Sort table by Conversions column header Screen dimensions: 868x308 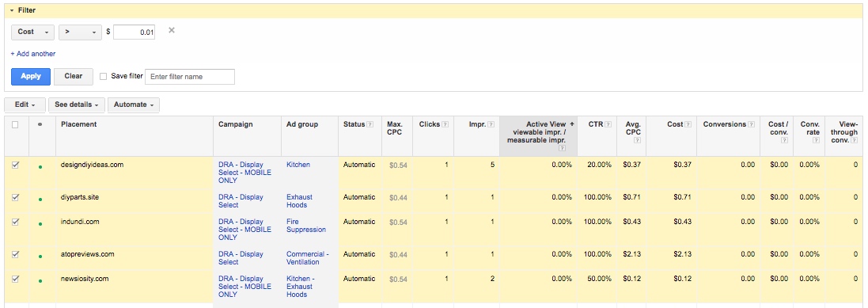[x=725, y=124]
